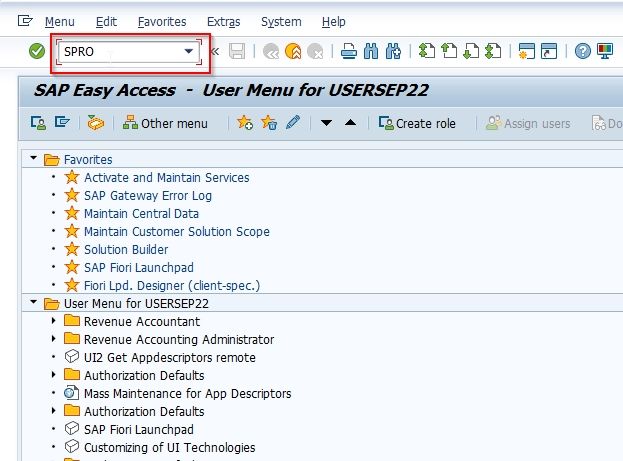Select Maintain Central Data favorite
Screen dimensions: 623x461
141,214
